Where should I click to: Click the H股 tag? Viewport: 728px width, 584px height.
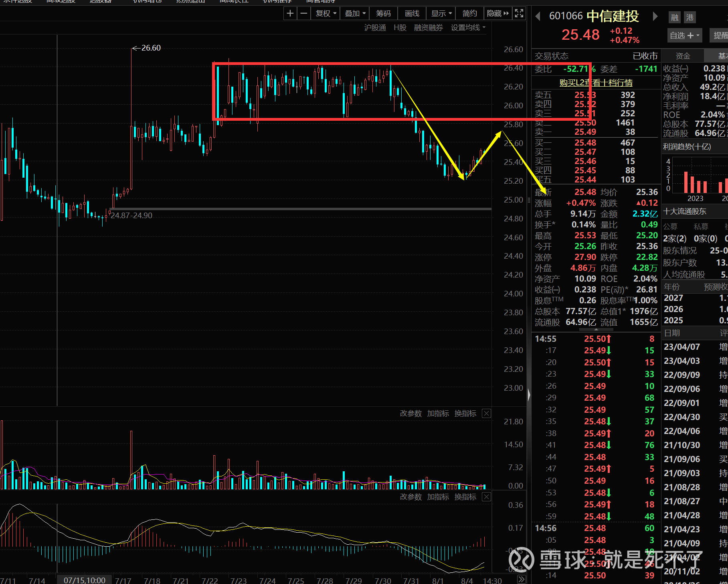[400, 27]
